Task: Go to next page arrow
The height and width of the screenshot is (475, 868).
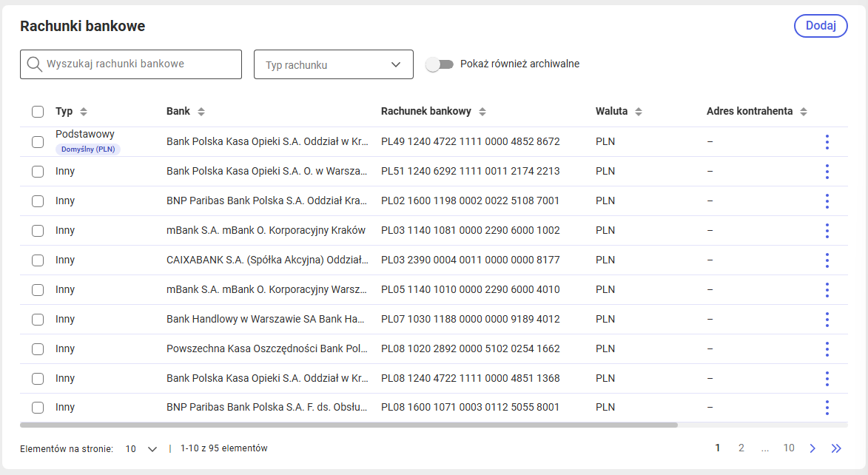Action: [x=813, y=448]
